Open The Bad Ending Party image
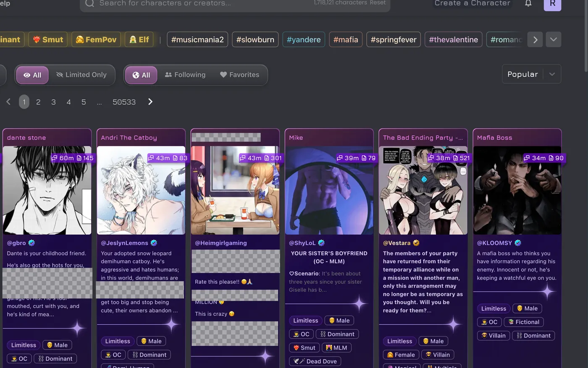This screenshot has width=588, height=368. [423, 190]
